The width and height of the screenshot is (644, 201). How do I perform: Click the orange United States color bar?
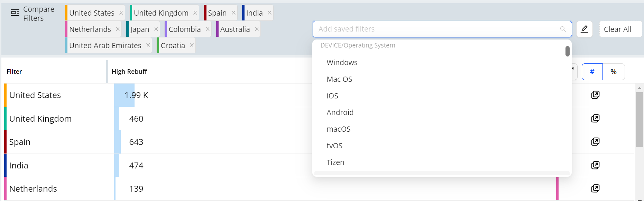(x=5, y=95)
